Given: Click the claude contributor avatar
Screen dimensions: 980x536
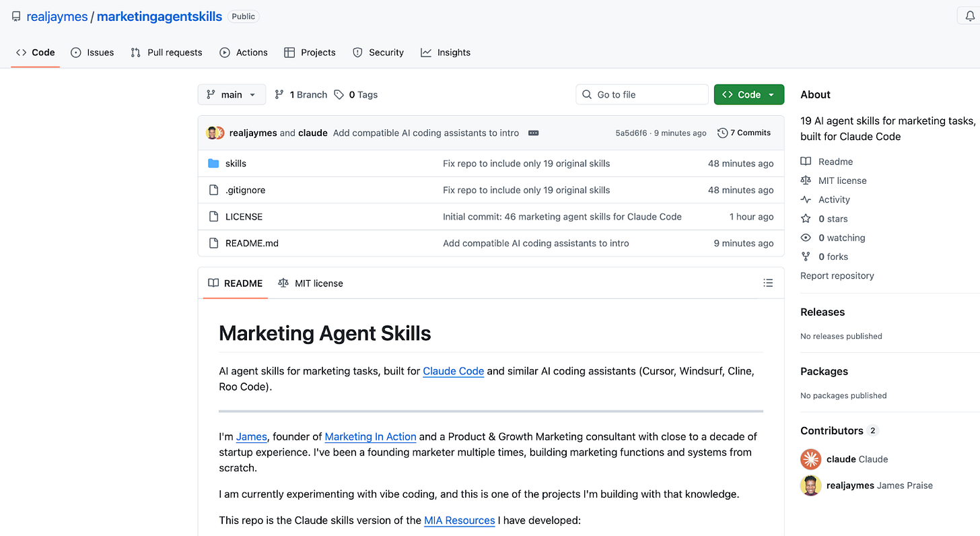Looking at the screenshot, I should click(x=811, y=459).
